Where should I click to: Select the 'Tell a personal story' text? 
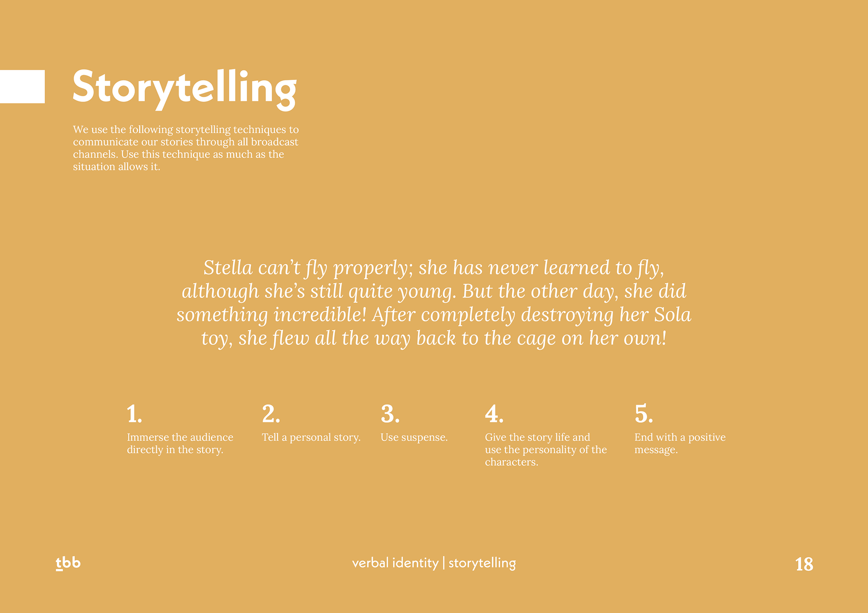point(311,437)
